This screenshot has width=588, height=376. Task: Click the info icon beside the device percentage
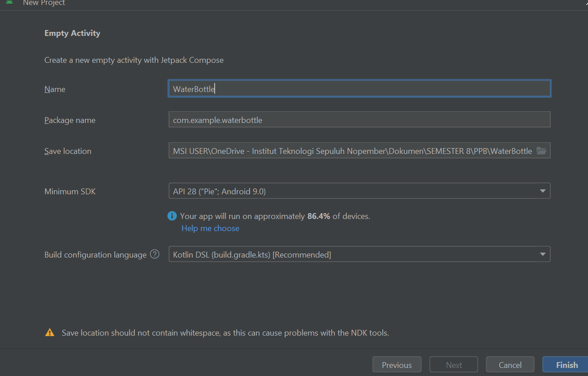(172, 216)
